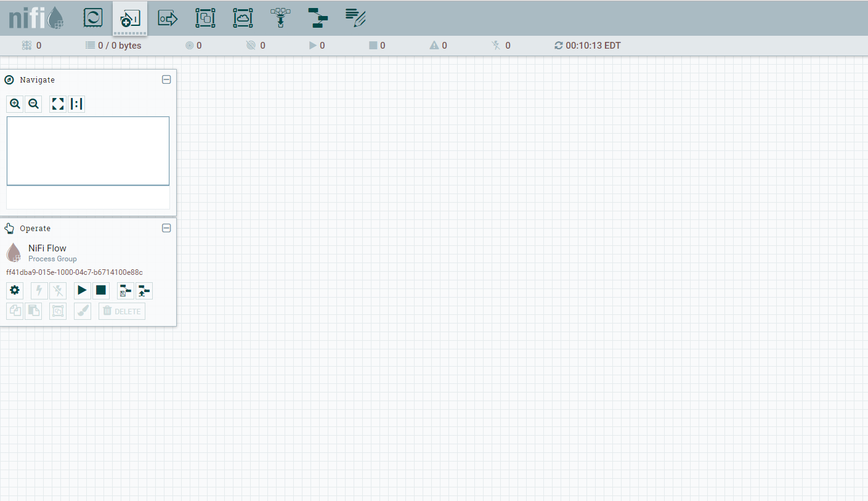868x501 pixels.
Task: Click the Create Template icon
Action: (126, 290)
